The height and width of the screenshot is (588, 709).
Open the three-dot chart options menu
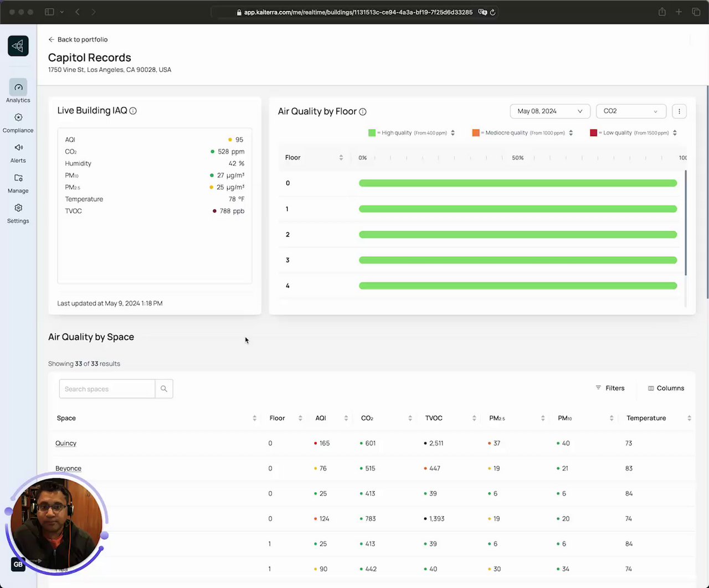coord(679,111)
